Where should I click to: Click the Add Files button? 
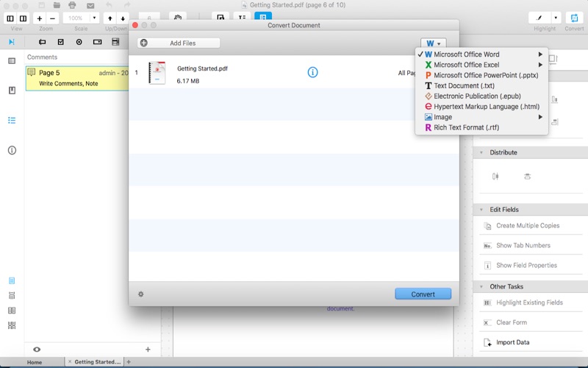pos(179,43)
